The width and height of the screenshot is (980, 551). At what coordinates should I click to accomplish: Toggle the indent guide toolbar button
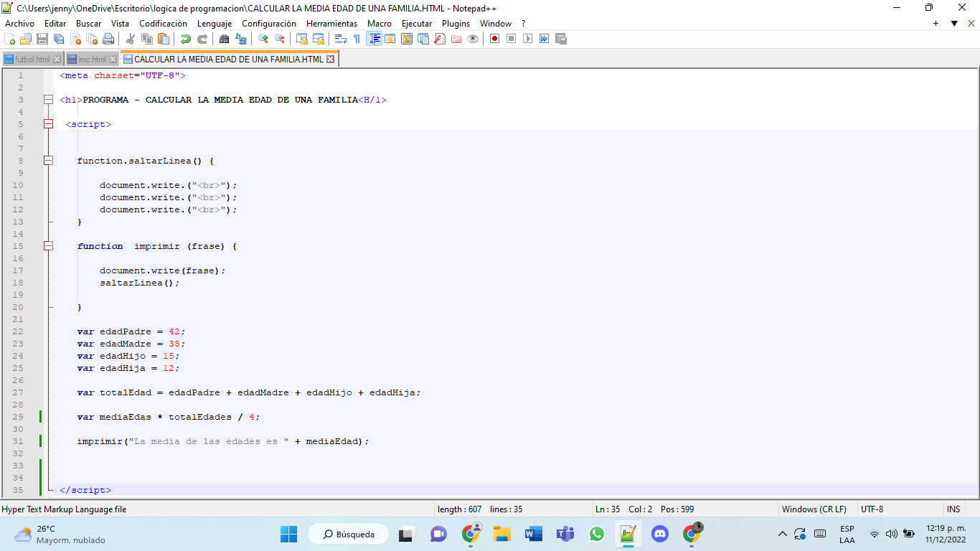[374, 39]
